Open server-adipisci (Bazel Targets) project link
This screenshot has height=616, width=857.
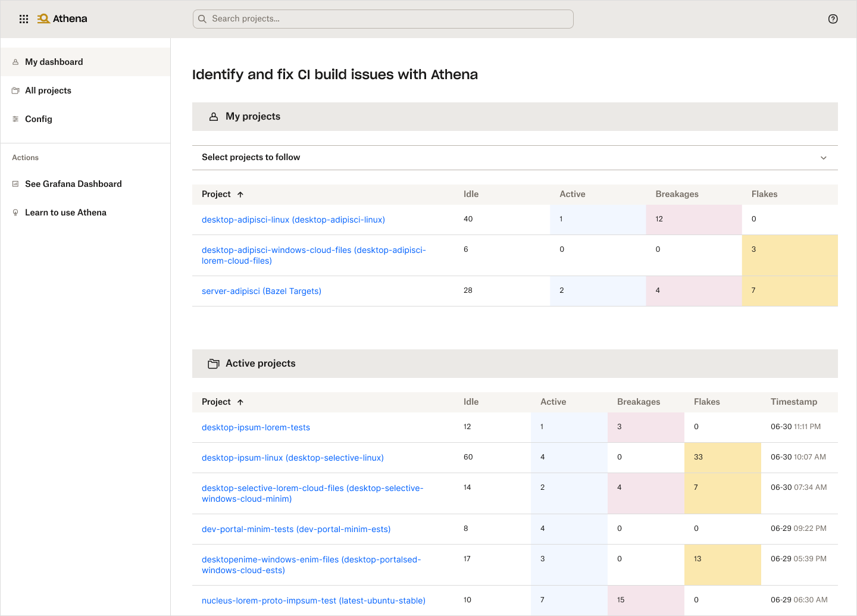tap(261, 291)
